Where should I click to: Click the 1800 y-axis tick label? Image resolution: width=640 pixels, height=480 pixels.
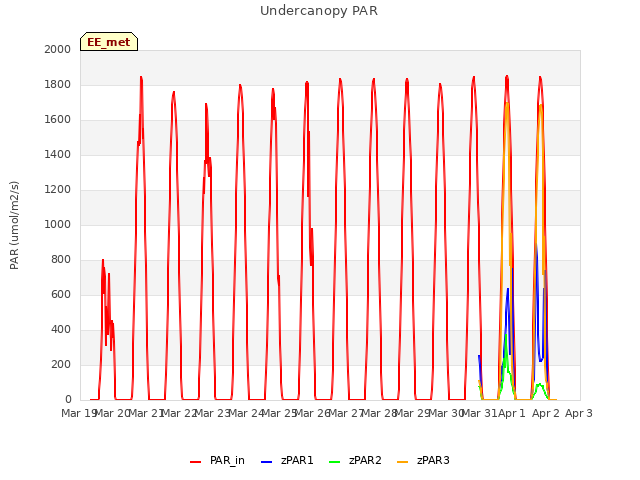pos(58,84)
